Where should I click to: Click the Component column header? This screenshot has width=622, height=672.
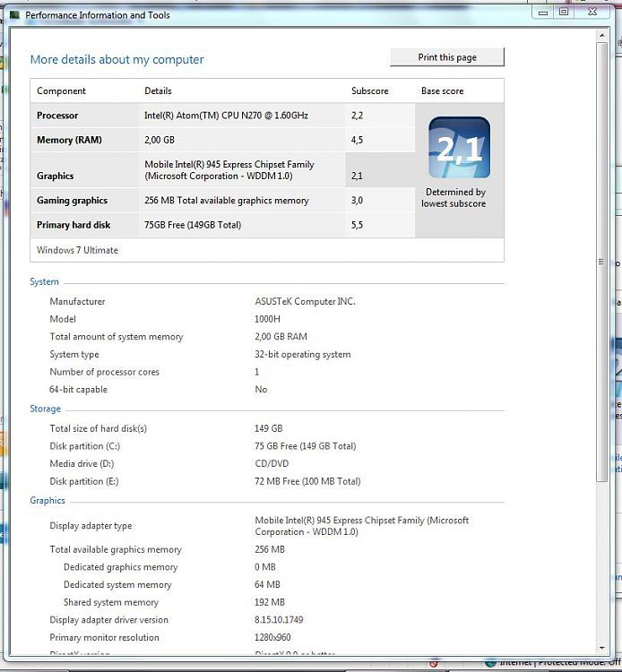click(x=61, y=90)
